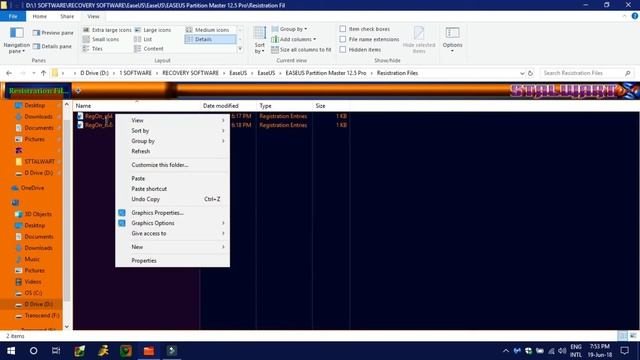
Task: Click the search magnifier icon
Action: point(627,73)
